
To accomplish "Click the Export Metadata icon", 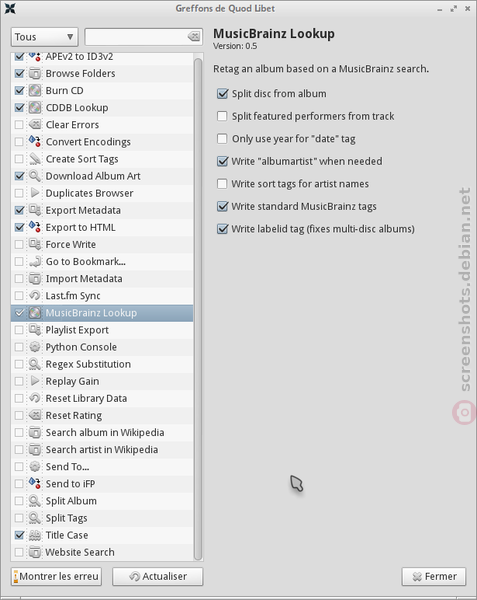I will point(35,210).
